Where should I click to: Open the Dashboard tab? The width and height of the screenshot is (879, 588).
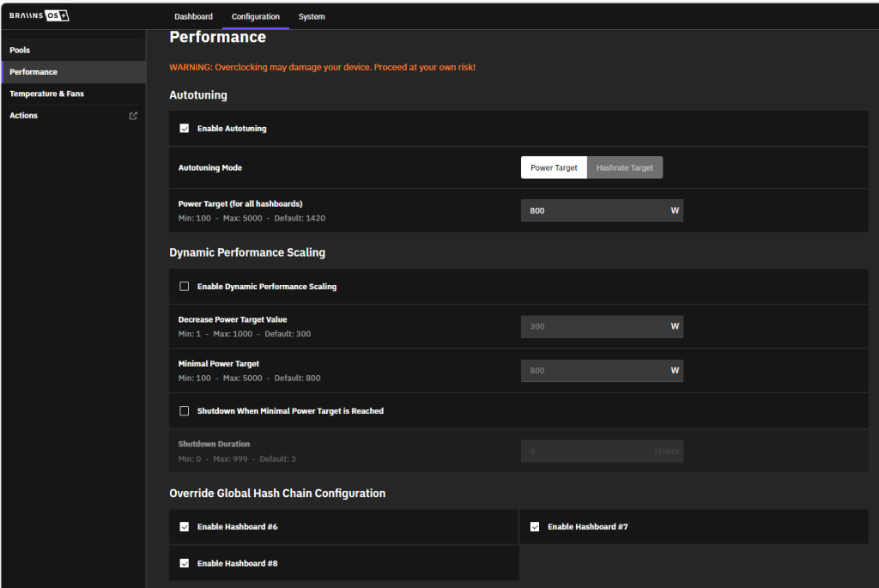(193, 16)
